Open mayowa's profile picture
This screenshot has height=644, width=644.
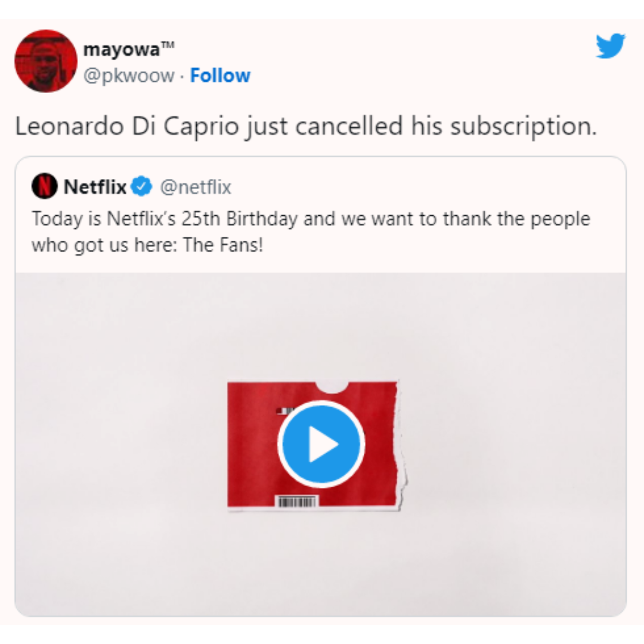(46, 61)
